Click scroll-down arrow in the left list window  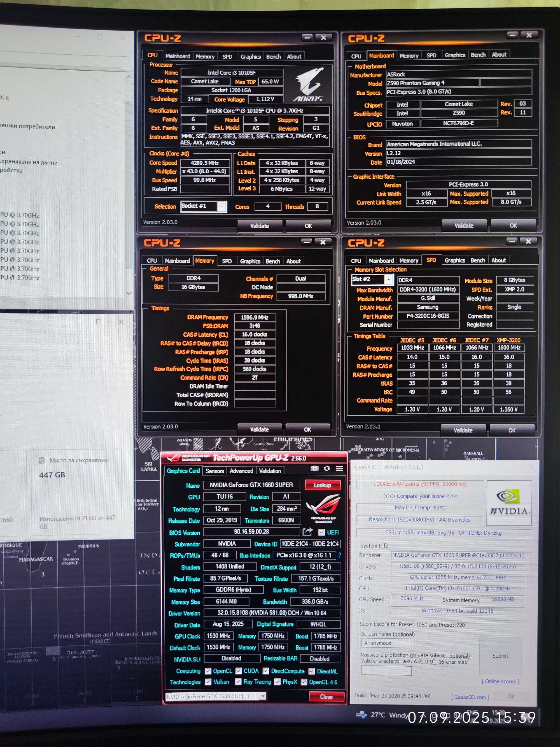[x=129, y=294]
